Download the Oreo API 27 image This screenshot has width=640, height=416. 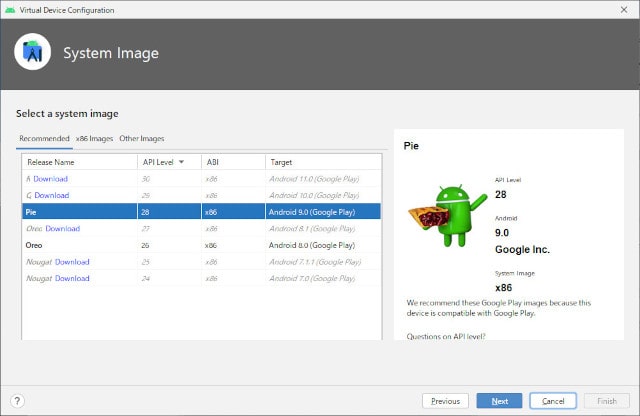(62, 229)
